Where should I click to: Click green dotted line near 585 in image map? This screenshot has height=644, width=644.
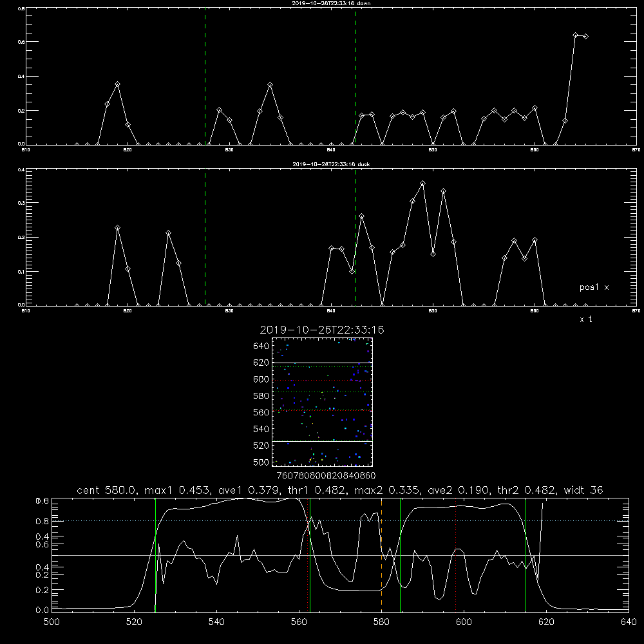(x=323, y=392)
